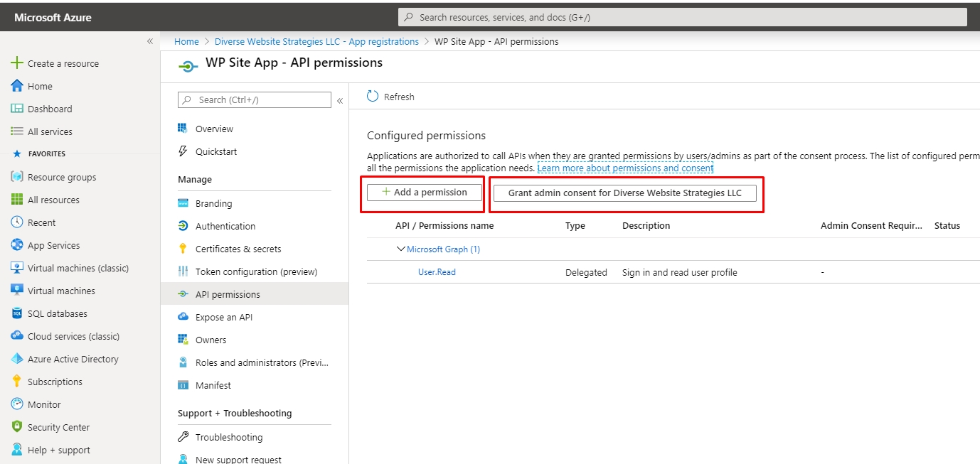Click the Subscriptions key icon
The height and width of the screenshot is (464, 980).
click(x=17, y=382)
